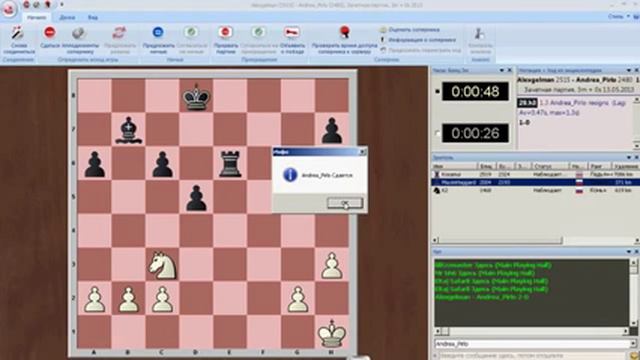Switch to the Вид ribbon tab
This screenshot has width=640, height=360.
pyautogui.click(x=93, y=18)
